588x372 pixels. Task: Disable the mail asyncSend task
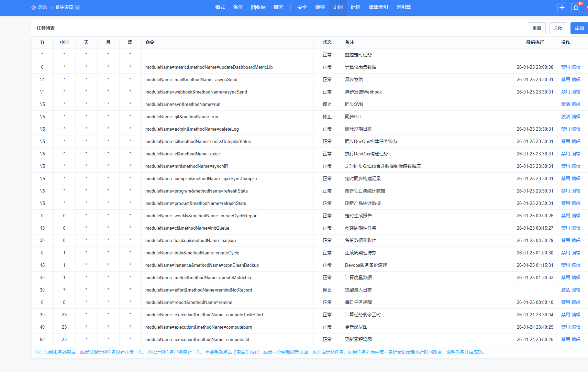click(566, 80)
